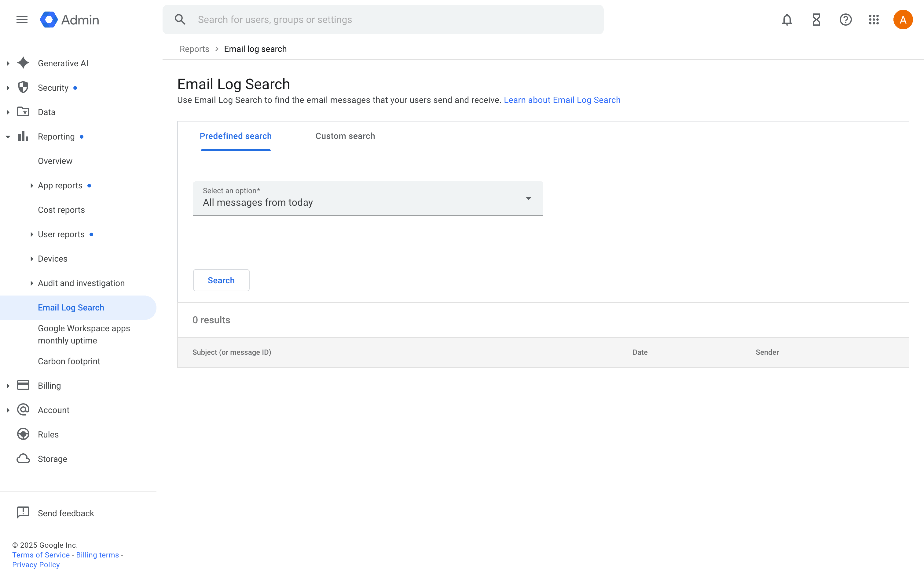Click the top search input field
This screenshot has width=924, height=577.
(x=382, y=20)
